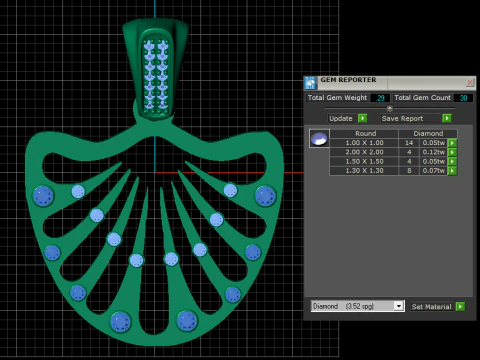Click the Save Report label
Screen dimensions: 480x360
point(402,119)
